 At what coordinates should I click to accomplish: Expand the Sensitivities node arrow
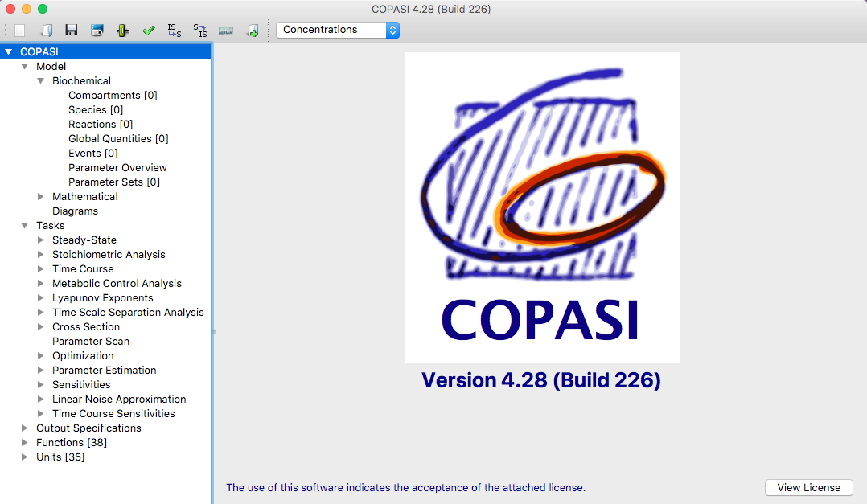point(40,384)
